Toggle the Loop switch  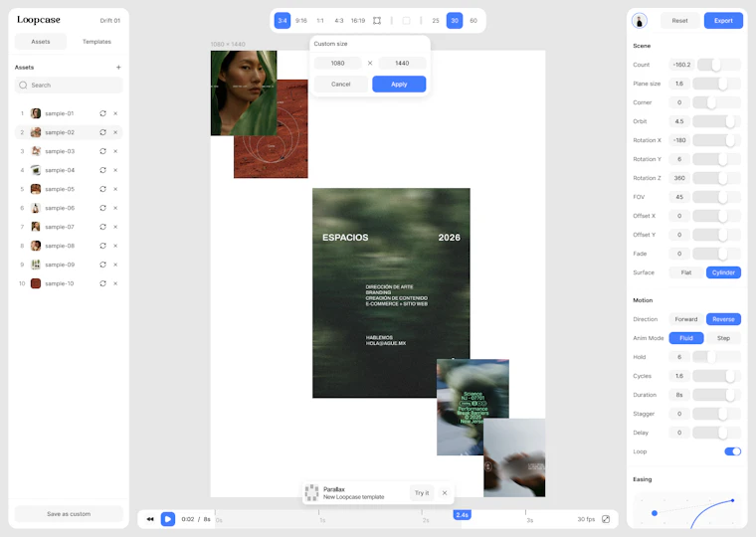pos(732,451)
